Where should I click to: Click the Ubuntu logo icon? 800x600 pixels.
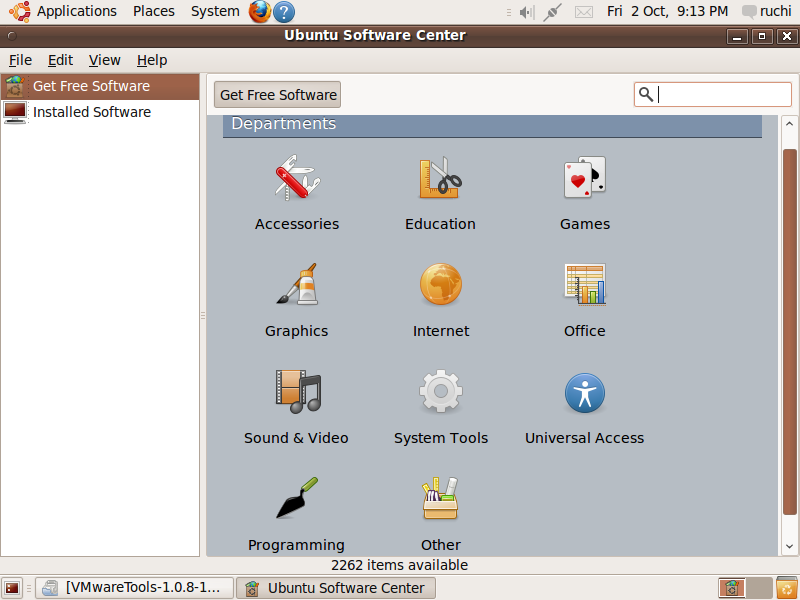click(19, 11)
